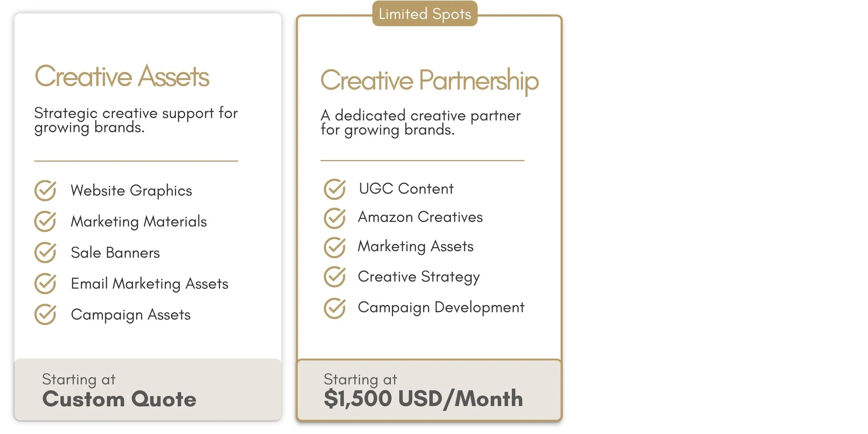Click the UGC Content feature text
This screenshot has height=434, width=868.
406,189
